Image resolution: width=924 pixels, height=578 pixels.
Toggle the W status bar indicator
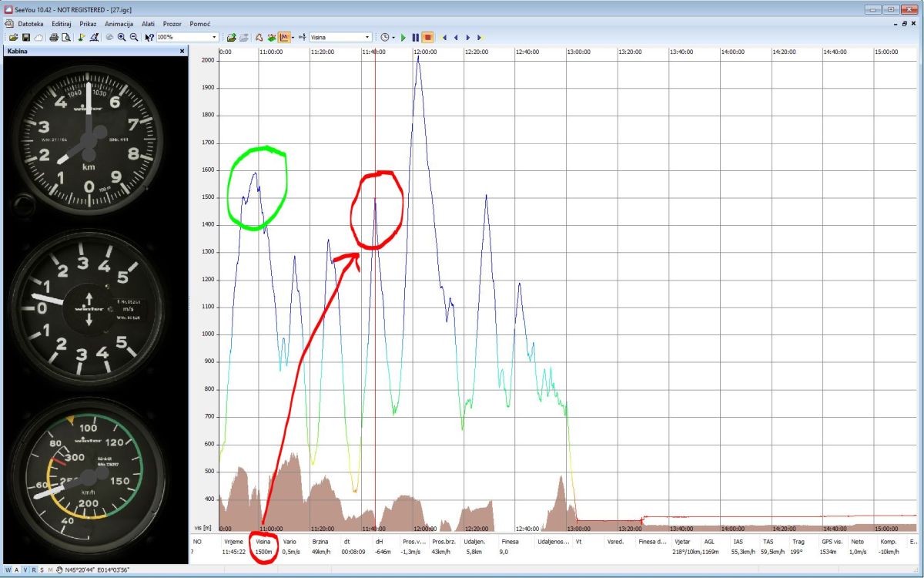(x=8, y=570)
